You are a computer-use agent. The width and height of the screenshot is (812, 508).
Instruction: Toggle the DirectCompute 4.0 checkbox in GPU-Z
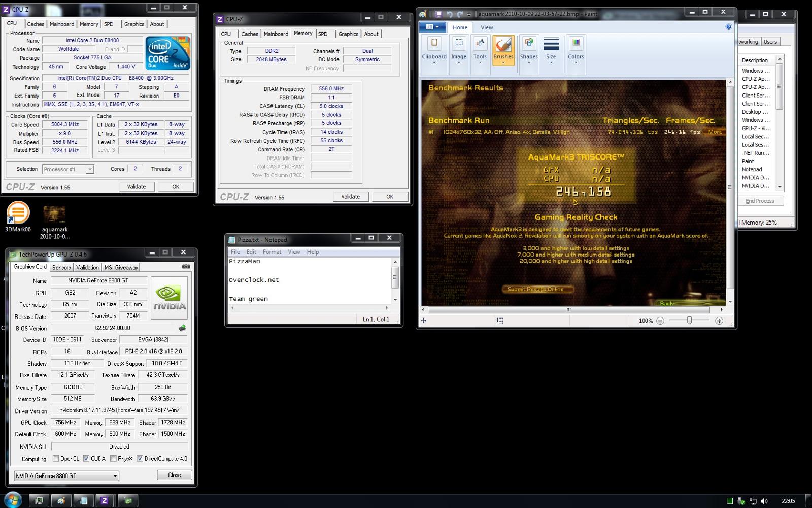140,459
